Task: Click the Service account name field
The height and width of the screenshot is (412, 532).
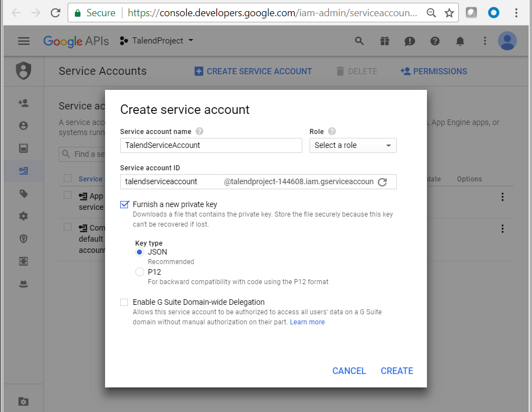Action: pos(211,146)
